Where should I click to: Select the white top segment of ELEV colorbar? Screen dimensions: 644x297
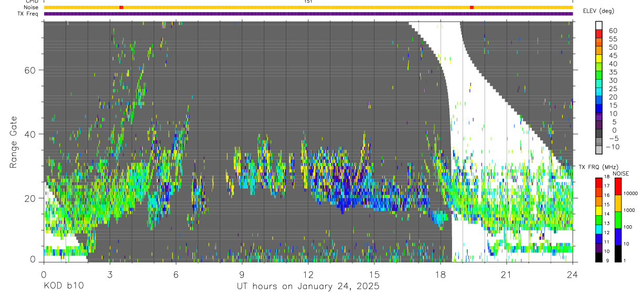click(599, 26)
